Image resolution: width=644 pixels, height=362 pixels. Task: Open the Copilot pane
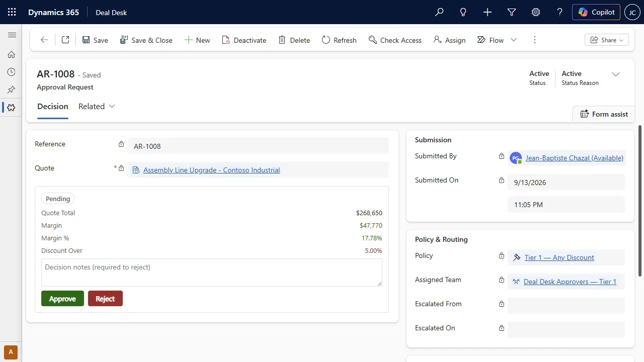(x=596, y=12)
